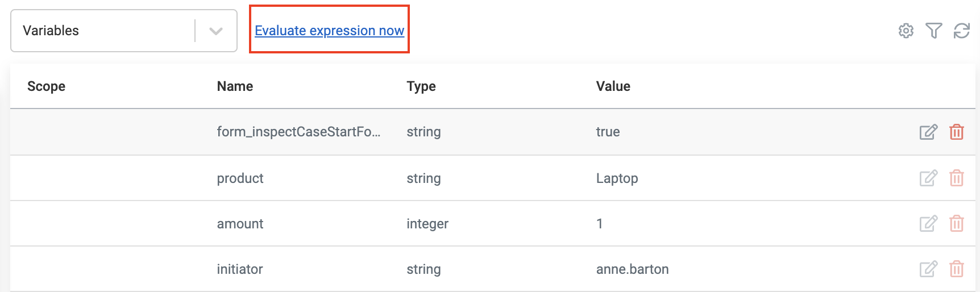980x292 pixels.
Task: Delete the amount variable
Action: point(957,224)
